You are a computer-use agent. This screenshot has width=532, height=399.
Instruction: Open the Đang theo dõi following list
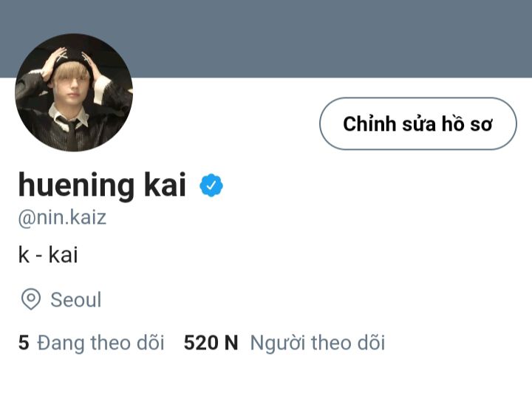tap(100, 343)
